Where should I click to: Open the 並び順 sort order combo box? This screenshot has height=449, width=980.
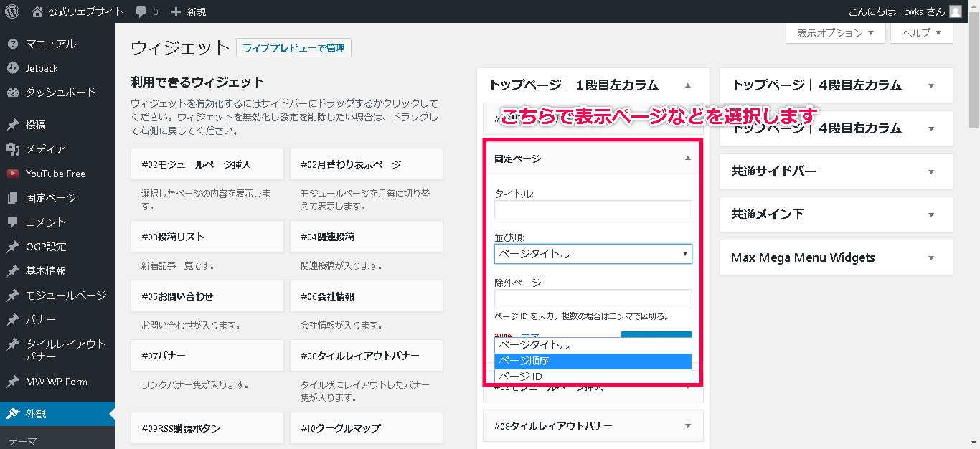pos(593,254)
